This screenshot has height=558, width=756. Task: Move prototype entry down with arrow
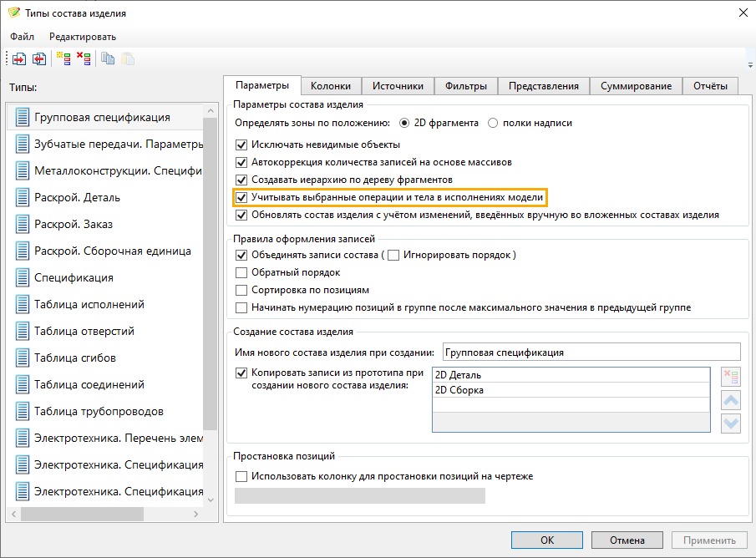731,423
